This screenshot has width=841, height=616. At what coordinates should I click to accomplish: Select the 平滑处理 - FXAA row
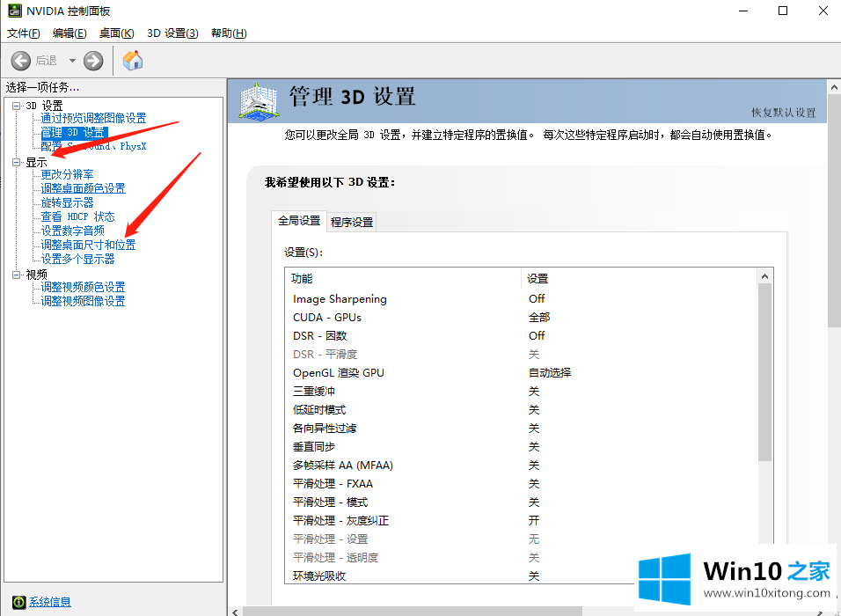[x=521, y=484]
